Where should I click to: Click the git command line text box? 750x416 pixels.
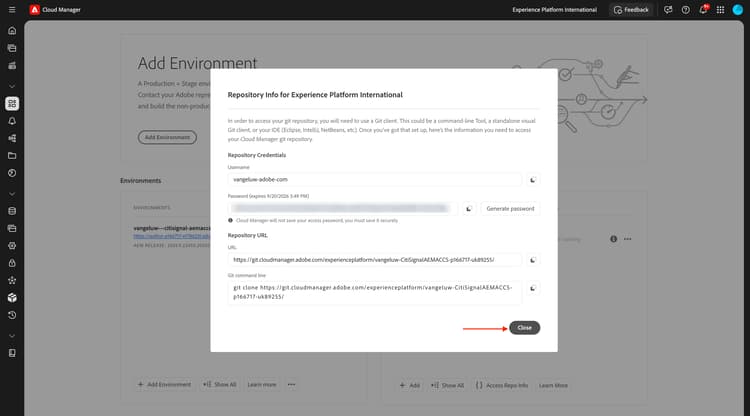(x=375, y=292)
